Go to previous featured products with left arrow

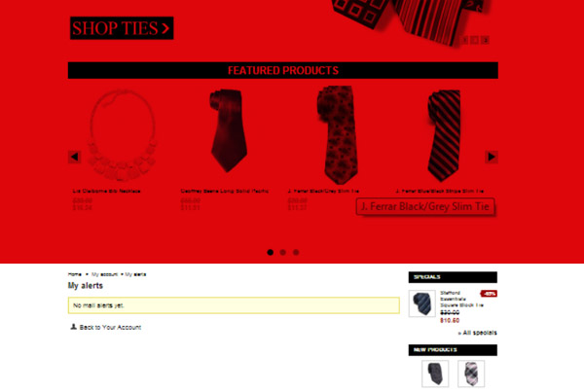tap(75, 157)
